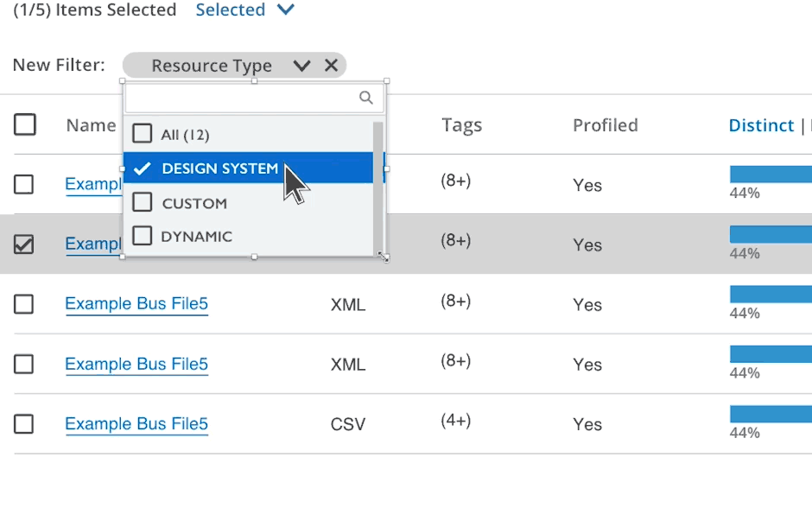Click the search magnifier icon in filter dropdown
Image resolution: width=812 pixels, height=508 pixels.
[x=366, y=98]
